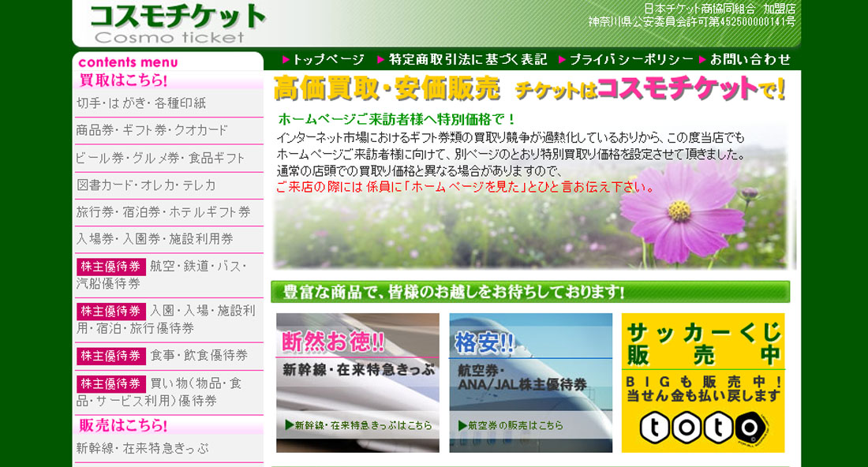868x467 pixels.
Task: Open 株主優待券 入園・入場・施設利用 link
Action: [x=166, y=319]
